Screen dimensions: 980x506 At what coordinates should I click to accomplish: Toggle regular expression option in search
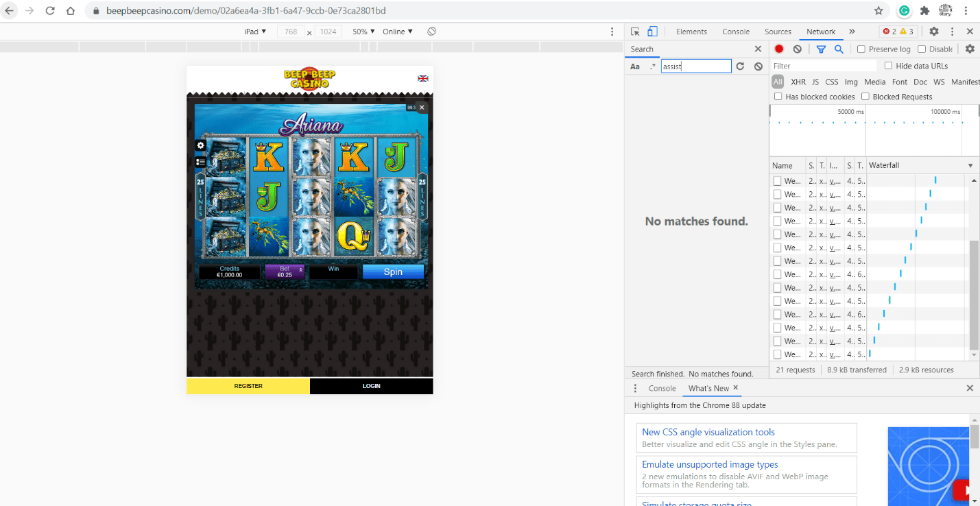652,67
